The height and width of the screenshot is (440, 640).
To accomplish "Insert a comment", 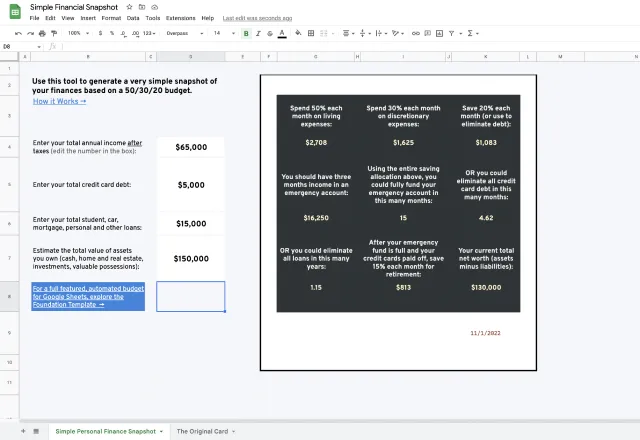I will 427,33.
